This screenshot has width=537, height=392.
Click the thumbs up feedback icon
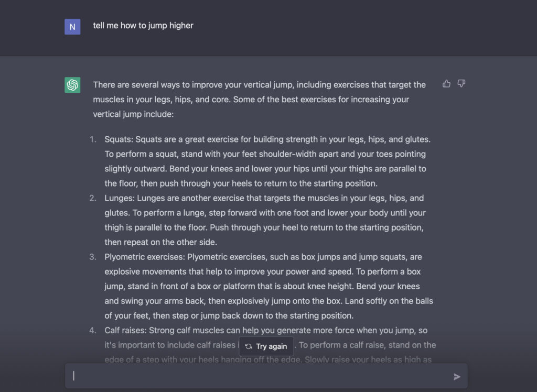446,83
